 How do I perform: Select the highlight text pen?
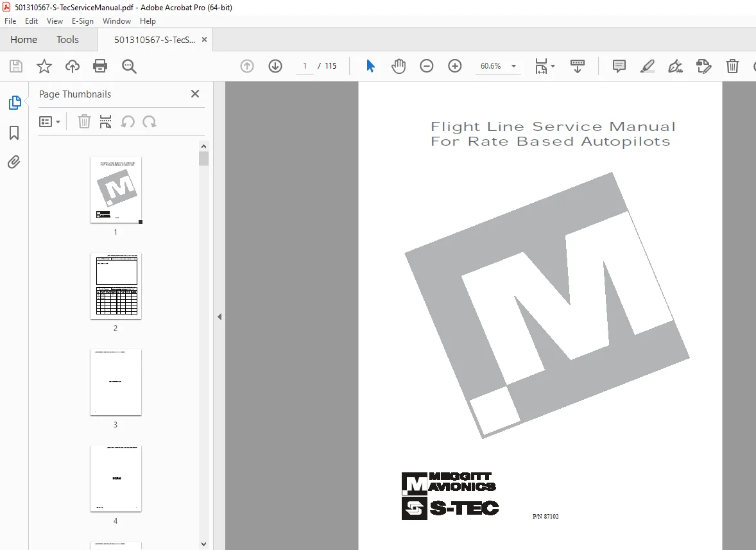647,66
